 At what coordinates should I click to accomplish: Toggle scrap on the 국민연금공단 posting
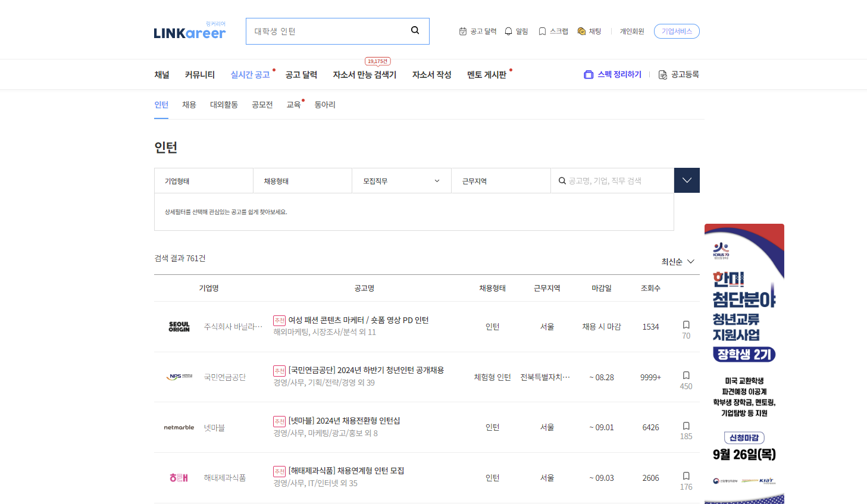click(x=686, y=374)
